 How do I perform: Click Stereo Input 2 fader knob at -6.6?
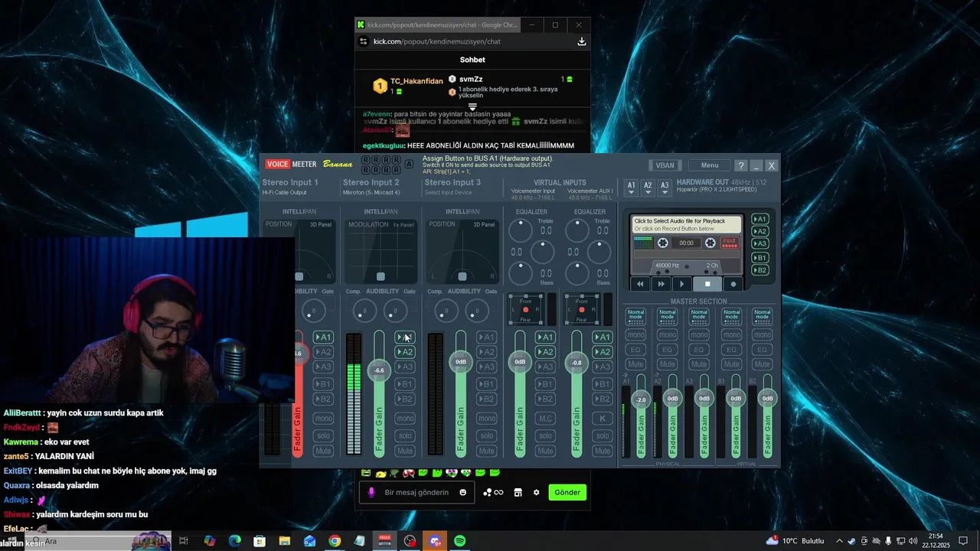(x=379, y=370)
